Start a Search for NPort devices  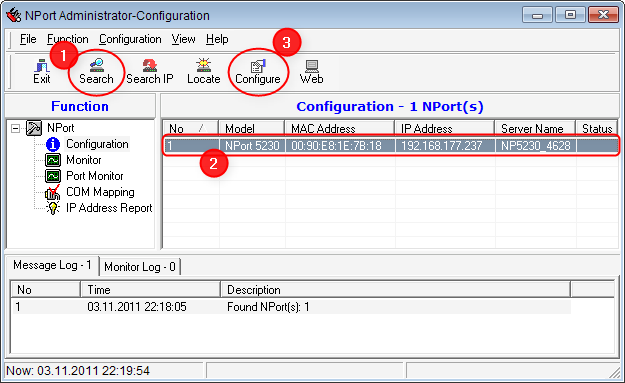click(96, 71)
